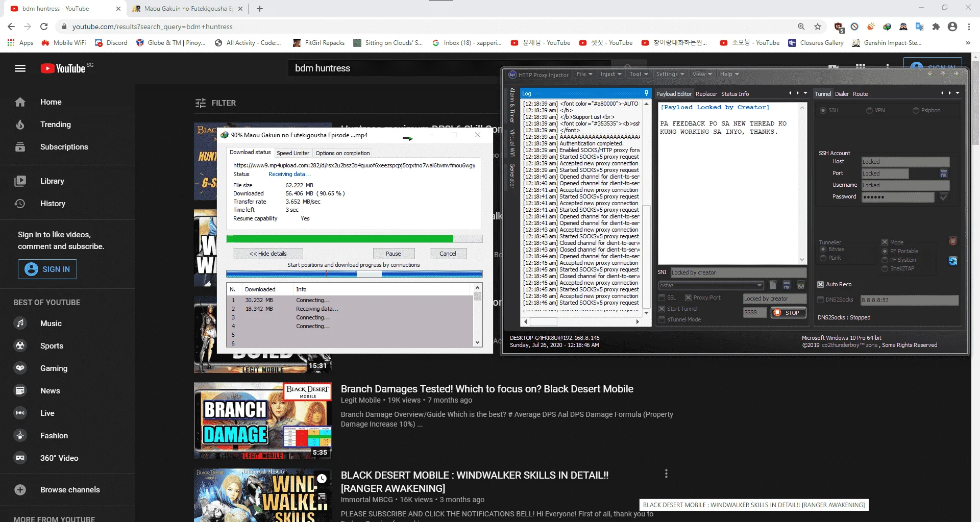
Task: Open Chrome extensions puzzle icon
Action: point(936,27)
